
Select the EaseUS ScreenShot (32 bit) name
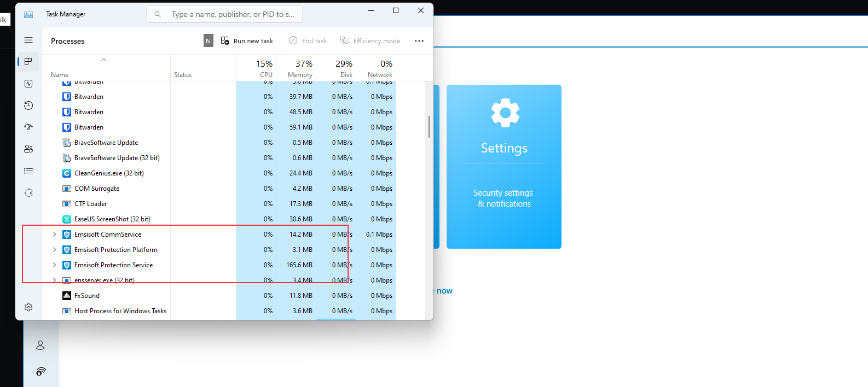click(x=112, y=219)
